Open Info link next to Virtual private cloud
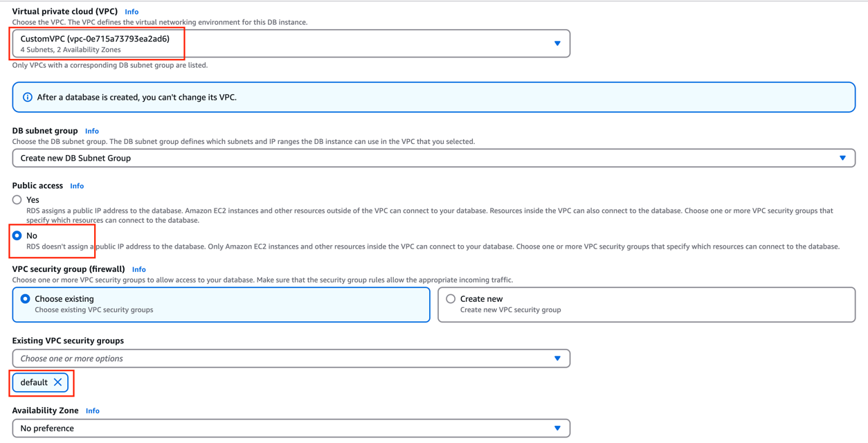 (x=132, y=12)
